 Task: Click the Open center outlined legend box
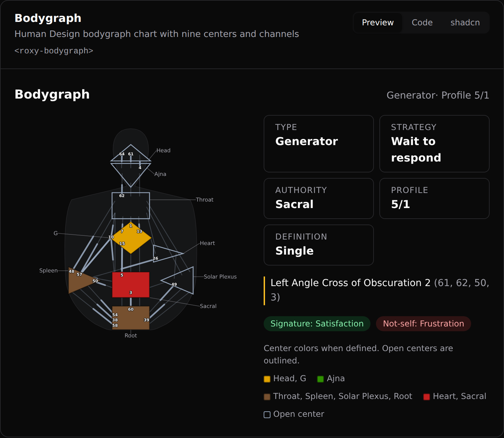point(267,415)
